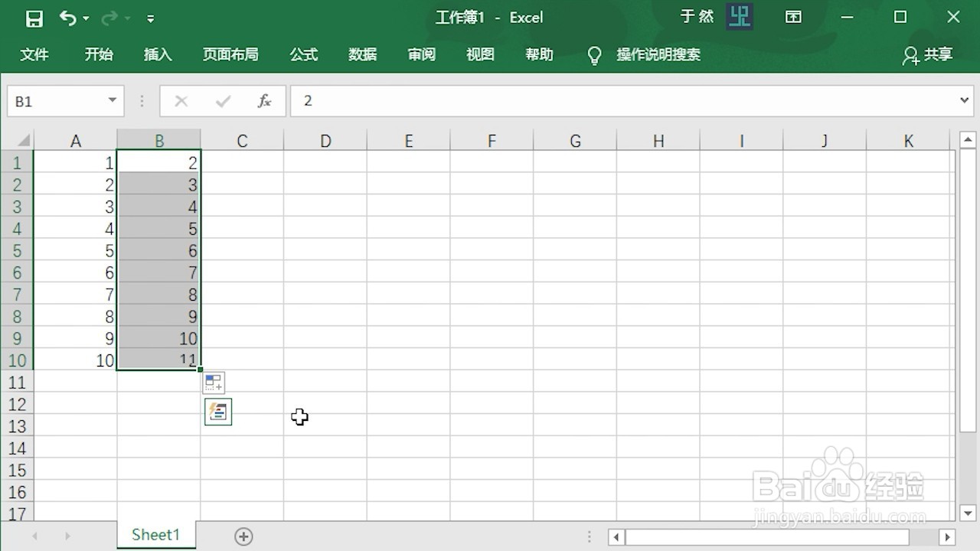Viewport: 980px width, 551px height.
Task: Expand the formula bar with its chevron
Action: (x=965, y=100)
